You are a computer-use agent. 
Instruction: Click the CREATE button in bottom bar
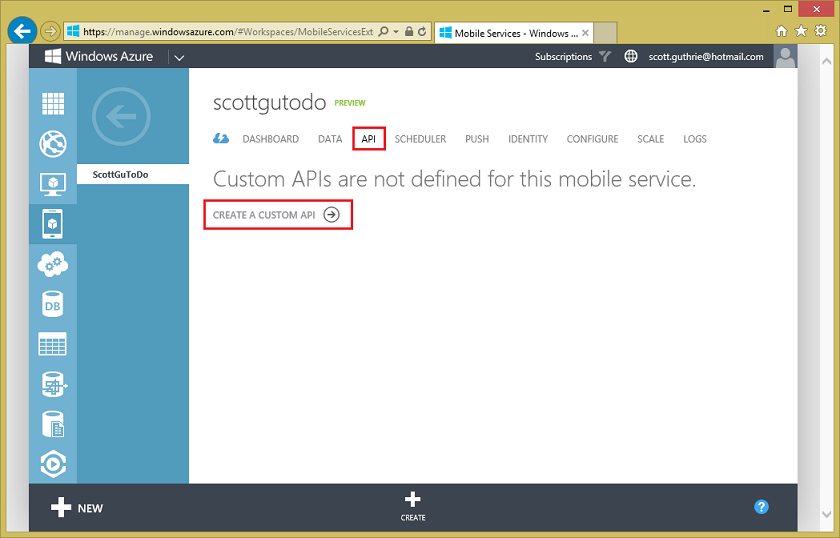[412, 506]
